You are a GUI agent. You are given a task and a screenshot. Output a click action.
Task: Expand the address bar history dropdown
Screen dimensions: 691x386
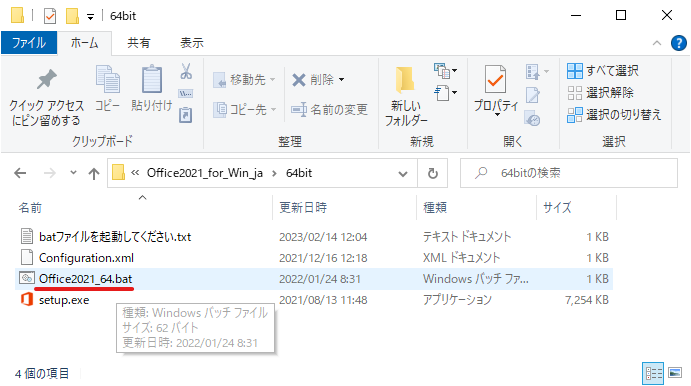point(403,174)
